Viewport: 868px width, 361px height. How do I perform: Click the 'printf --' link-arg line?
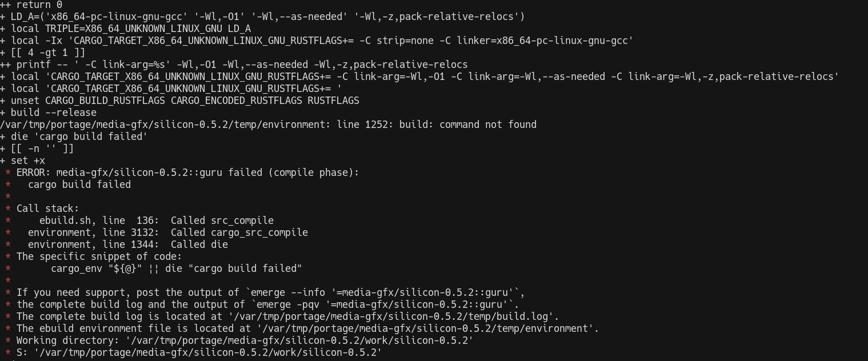click(x=234, y=65)
